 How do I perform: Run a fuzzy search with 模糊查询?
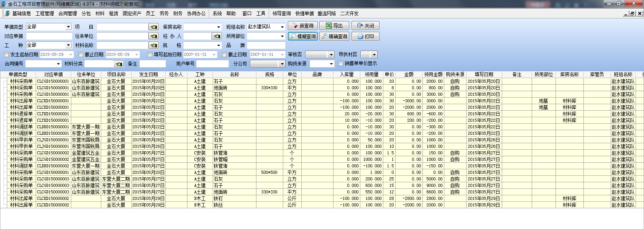point(303,36)
